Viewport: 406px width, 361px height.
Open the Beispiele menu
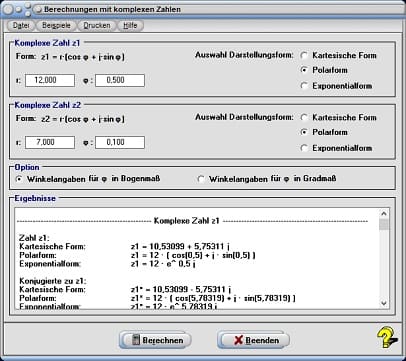pyautogui.click(x=56, y=25)
